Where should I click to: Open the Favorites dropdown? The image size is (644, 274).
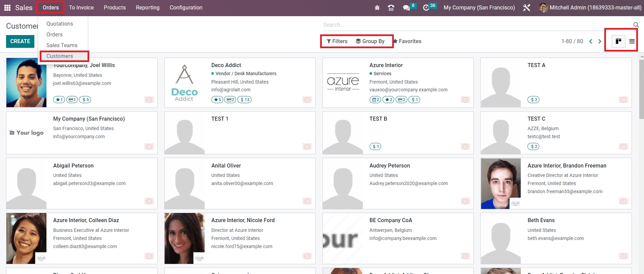click(x=407, y=41)
